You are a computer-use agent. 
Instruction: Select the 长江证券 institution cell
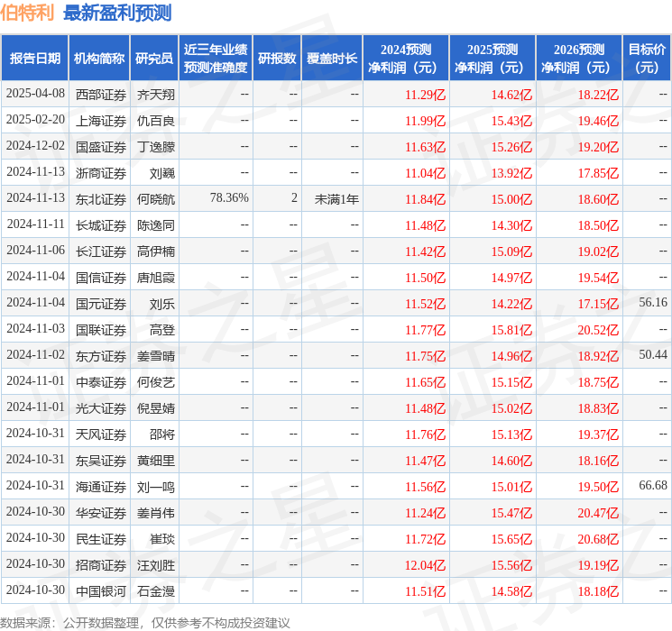[x=101, y=251]
